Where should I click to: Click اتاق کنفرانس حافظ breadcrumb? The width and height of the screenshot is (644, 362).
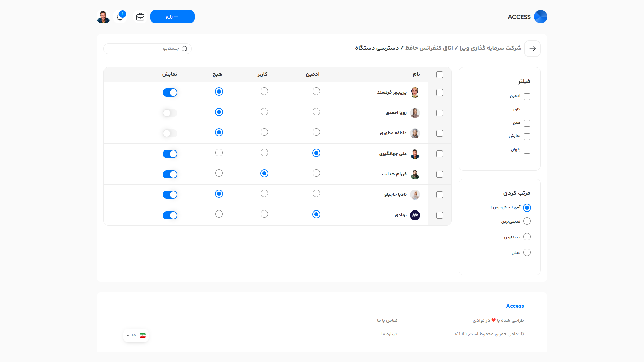click(x=429, y=48)
